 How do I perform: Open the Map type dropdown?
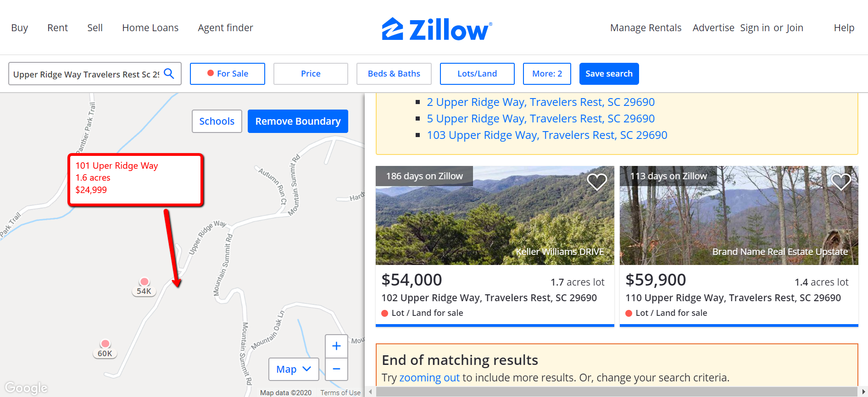(294, 369)
